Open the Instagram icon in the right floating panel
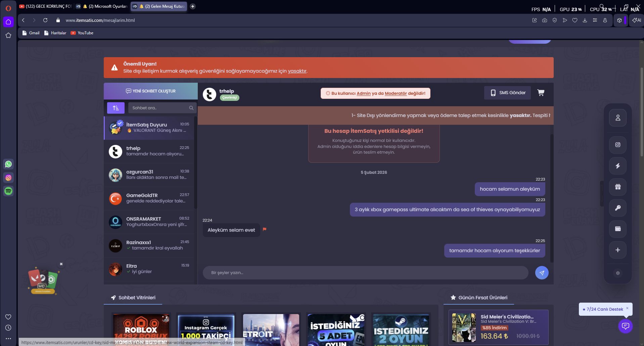 click(x=618, y=145)
